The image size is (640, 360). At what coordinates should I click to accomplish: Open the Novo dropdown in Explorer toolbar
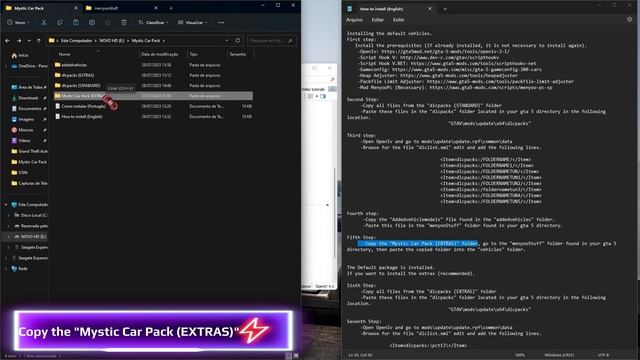(18, 22)
